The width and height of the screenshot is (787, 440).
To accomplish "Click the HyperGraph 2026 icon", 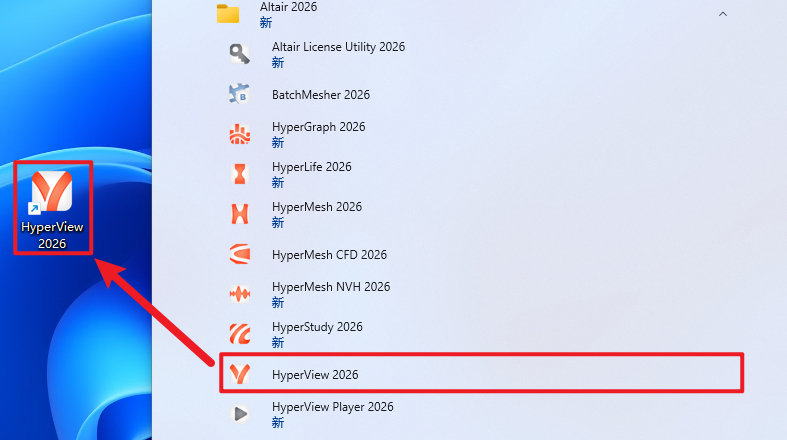I will (x=240, y=134).
